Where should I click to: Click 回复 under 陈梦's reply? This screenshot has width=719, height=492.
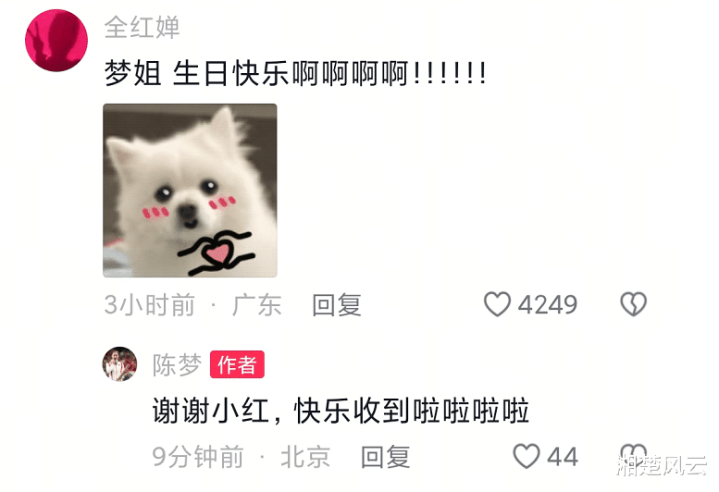[x=386, y=457]
